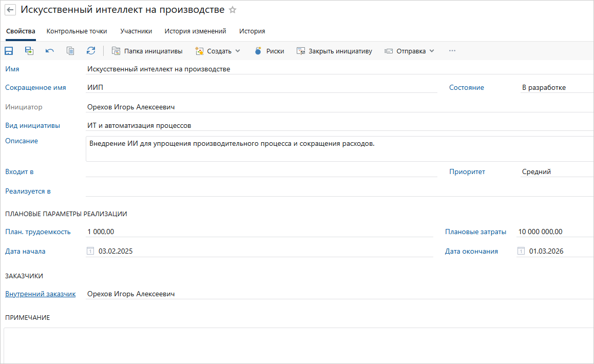Open the three-dots more actions menu
The image size is (594, 364).
(452, 51)
